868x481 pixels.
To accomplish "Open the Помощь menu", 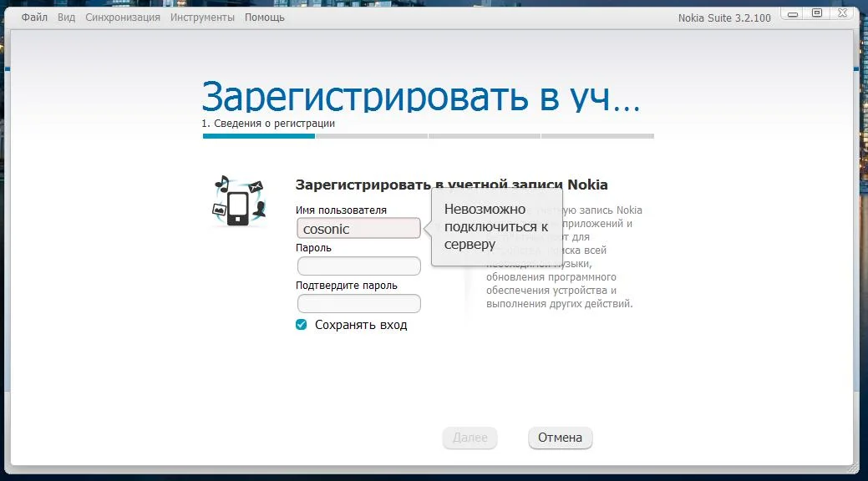I will pos(265,18).
